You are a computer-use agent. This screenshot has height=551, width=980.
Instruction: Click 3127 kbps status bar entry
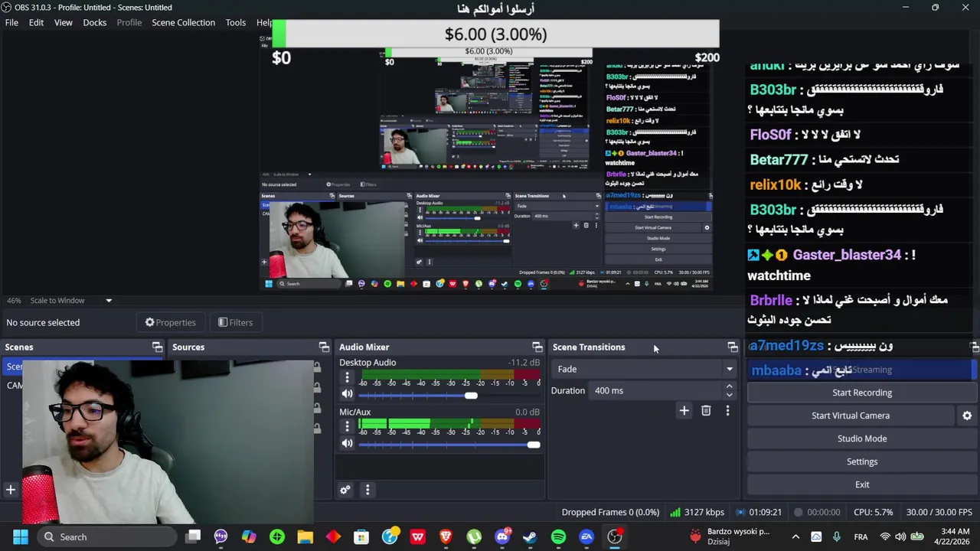pos(697,512)
